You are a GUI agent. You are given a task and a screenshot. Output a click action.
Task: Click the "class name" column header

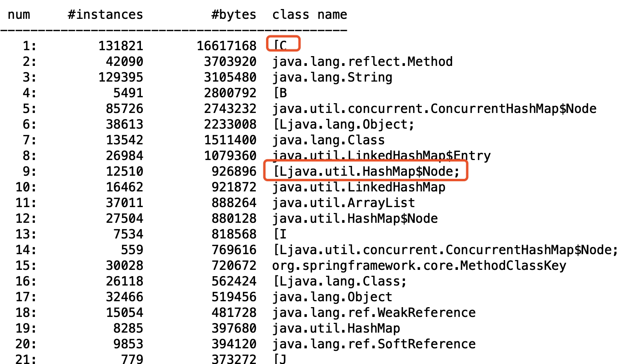[309, 15]
